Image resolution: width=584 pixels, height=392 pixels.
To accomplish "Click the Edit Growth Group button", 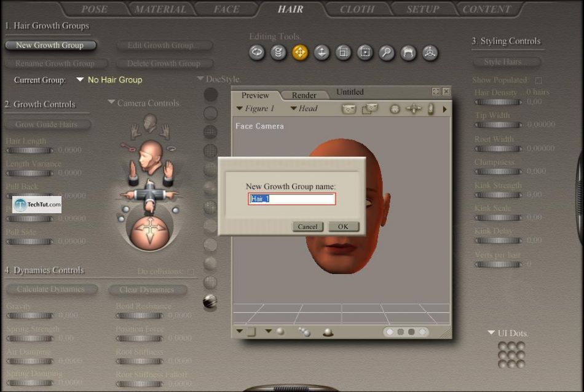I will 164,45.
